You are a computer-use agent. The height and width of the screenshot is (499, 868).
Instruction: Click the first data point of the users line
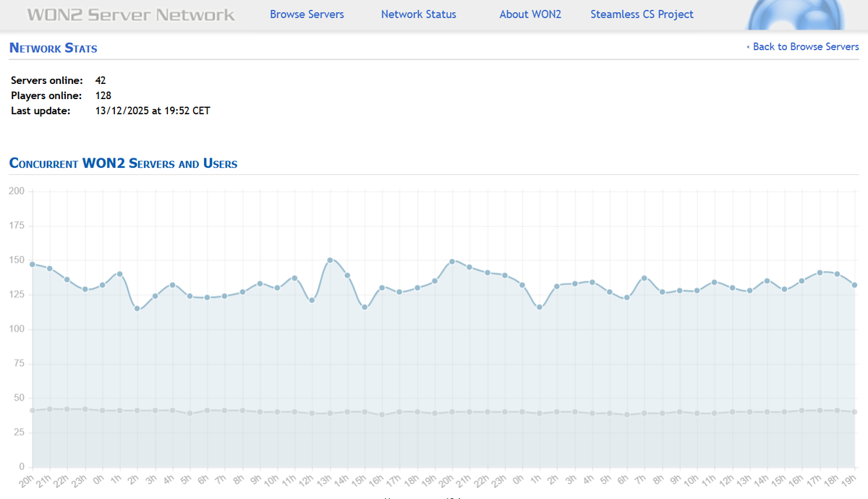(33, 264)
